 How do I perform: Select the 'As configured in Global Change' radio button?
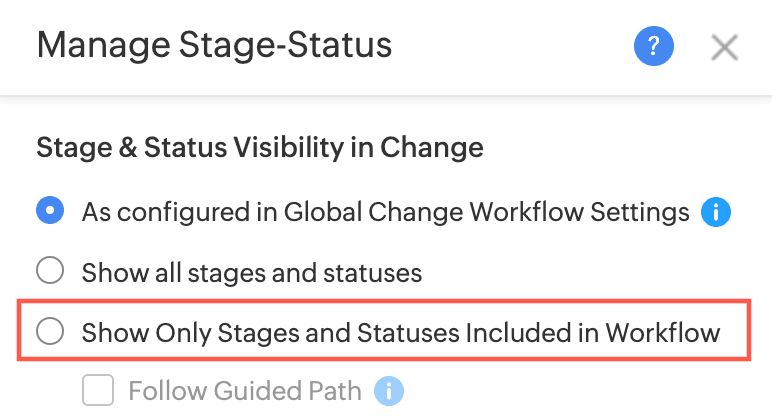point(50,211)
